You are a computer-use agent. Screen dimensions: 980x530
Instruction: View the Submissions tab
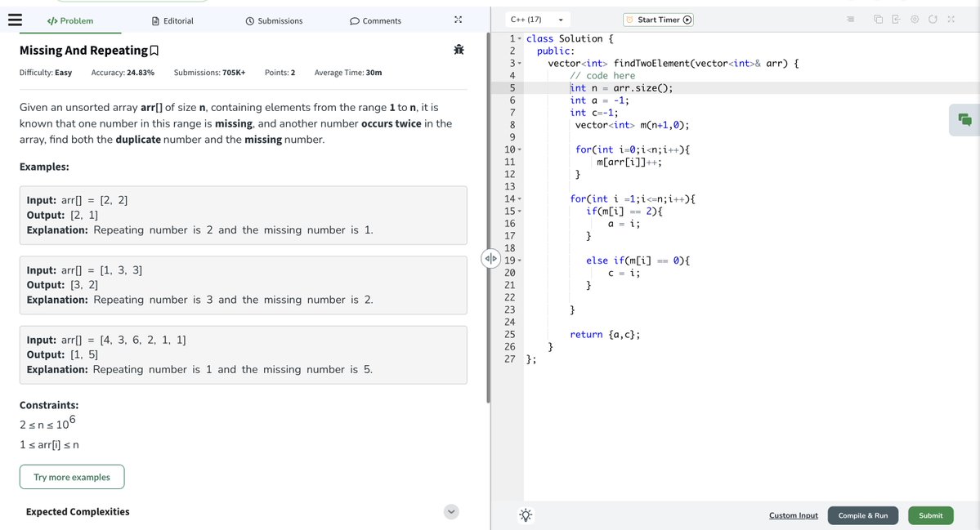pyautogui.click(x=274, y=20)
